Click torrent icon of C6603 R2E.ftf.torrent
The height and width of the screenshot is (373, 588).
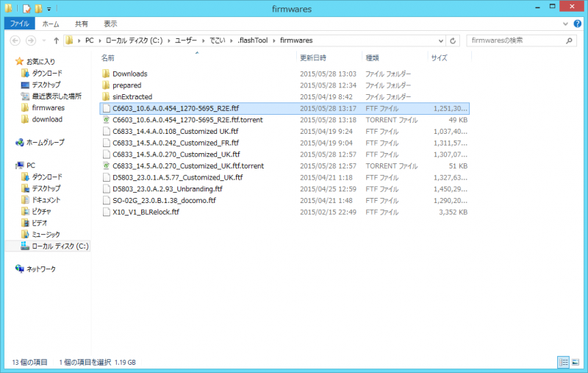click(x=106, y=120)
